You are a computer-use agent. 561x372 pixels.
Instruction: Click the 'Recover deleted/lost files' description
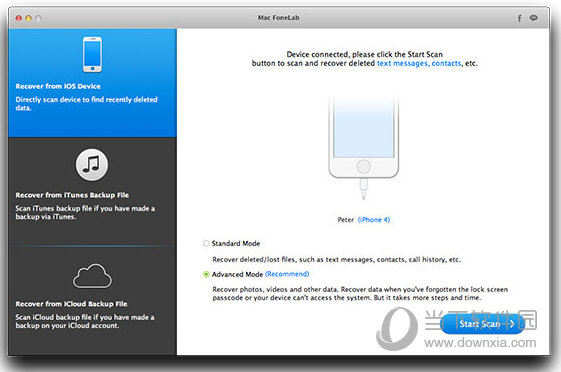tap(337, 259)
